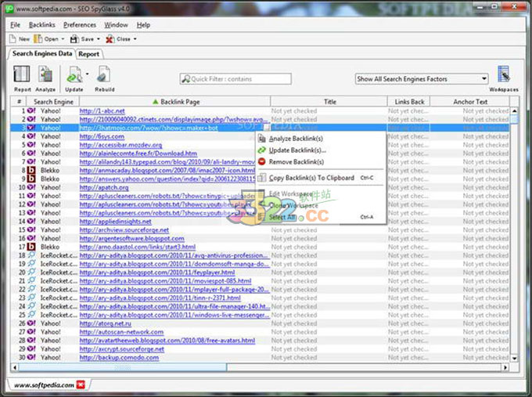Open the Help menu
The width and height of the screenshot is (532, 397).
click(x=143, y=25)
